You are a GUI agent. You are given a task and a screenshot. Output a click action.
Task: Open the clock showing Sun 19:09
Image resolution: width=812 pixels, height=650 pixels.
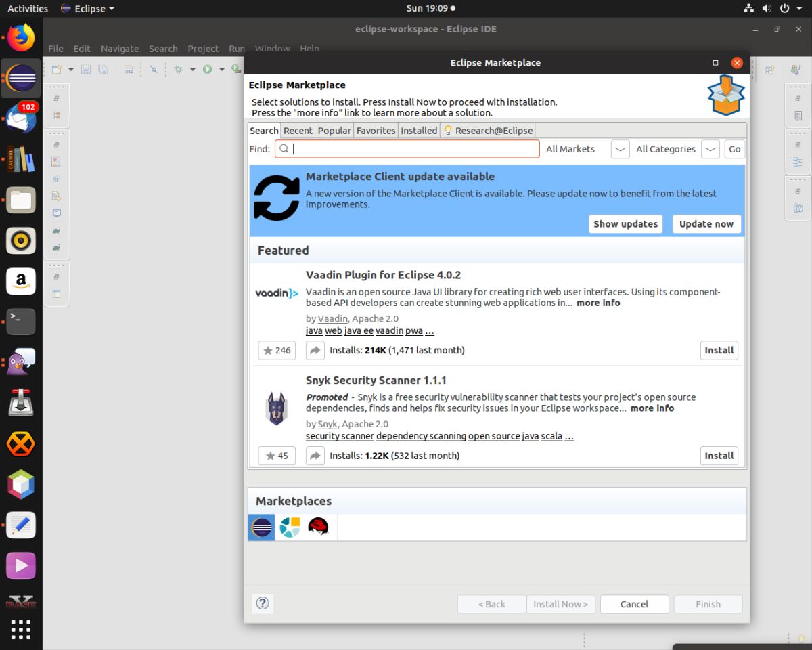pos(430,8)
